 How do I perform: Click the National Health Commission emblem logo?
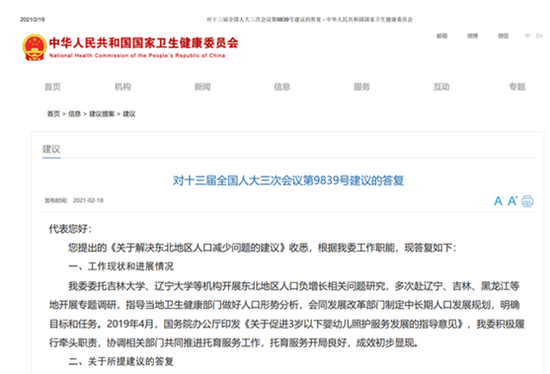click(x=34, y=47)
